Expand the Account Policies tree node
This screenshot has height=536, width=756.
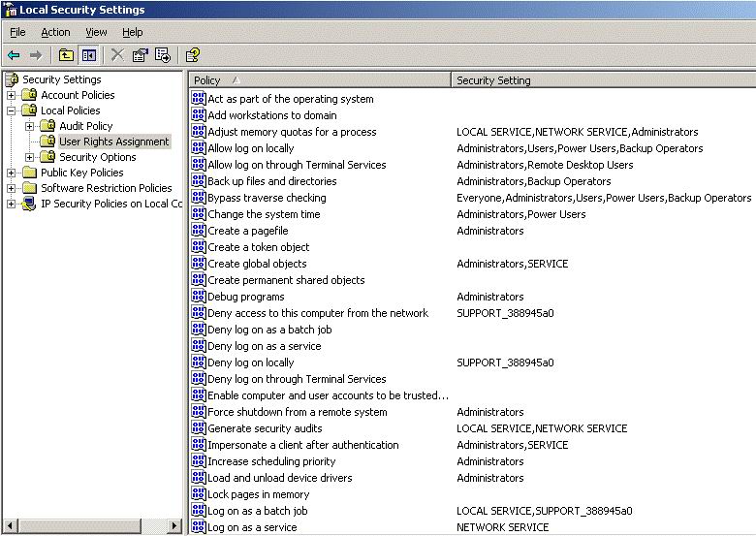coord(11,95)
